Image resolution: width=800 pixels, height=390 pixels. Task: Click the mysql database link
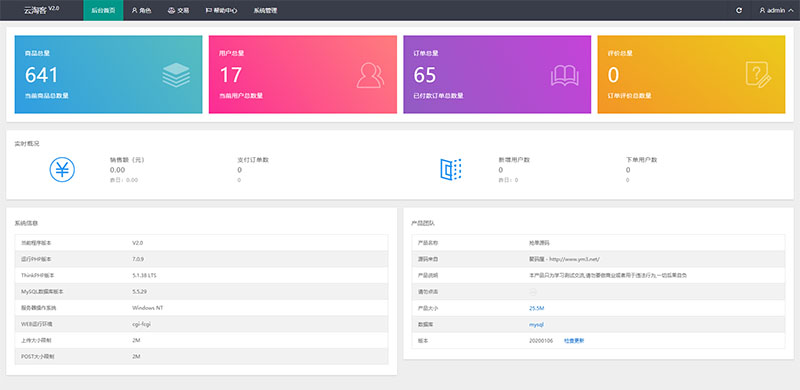coord(536,324)
